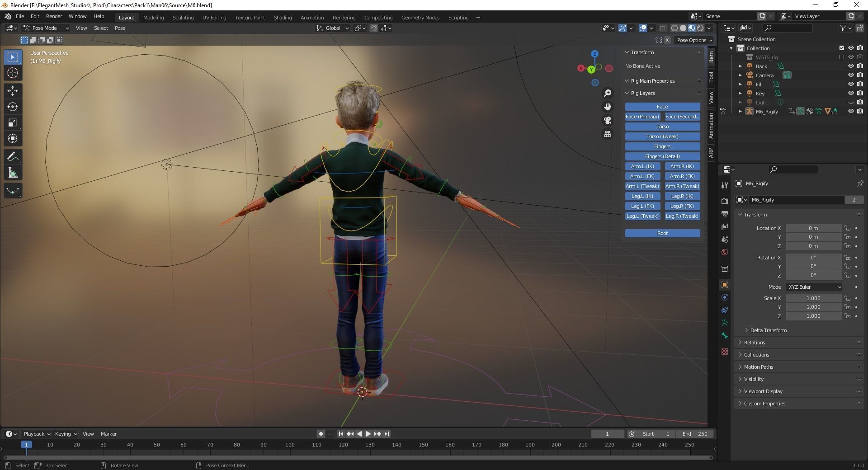Open the File menu
The height and width of the screenshot is (470, 868).
coord(20,16)
